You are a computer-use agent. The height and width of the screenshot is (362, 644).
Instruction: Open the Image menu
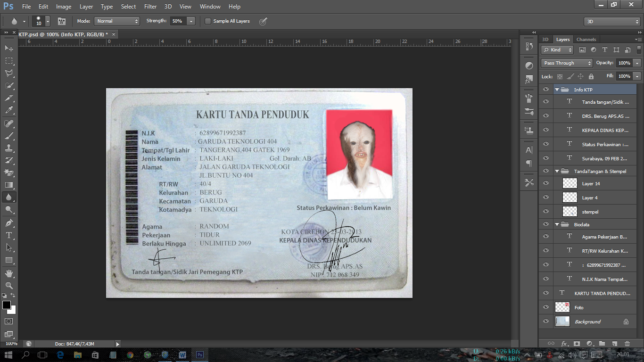coord(64,7)
